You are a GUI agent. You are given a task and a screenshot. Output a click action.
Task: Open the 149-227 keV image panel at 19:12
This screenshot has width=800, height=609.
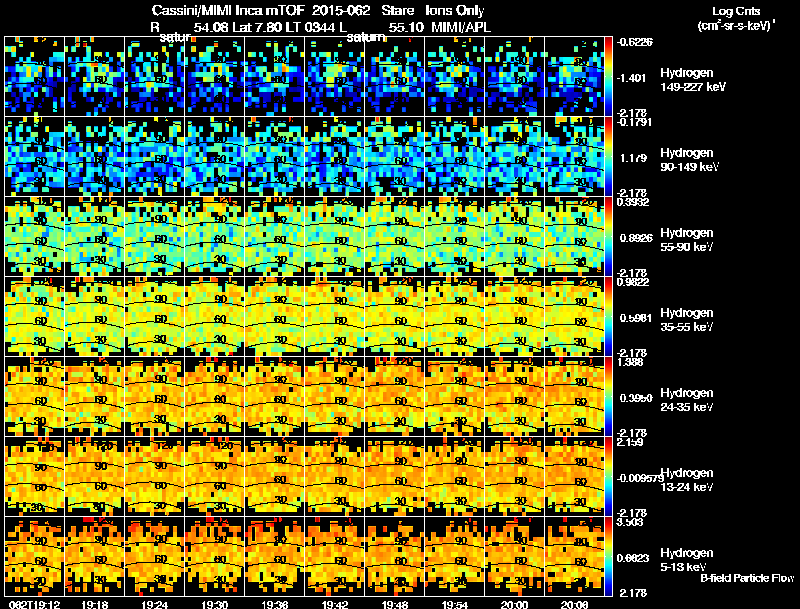pos(35,77)
